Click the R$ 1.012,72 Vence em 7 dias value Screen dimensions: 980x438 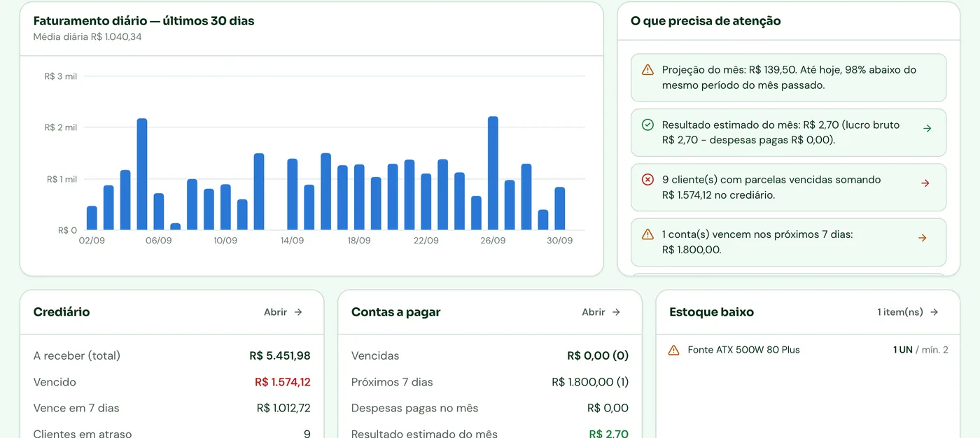(283, 408)
